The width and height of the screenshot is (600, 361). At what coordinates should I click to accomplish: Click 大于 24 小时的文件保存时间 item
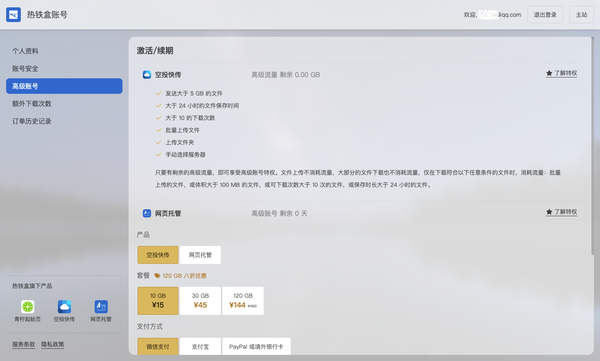click(x=202, y=106)
